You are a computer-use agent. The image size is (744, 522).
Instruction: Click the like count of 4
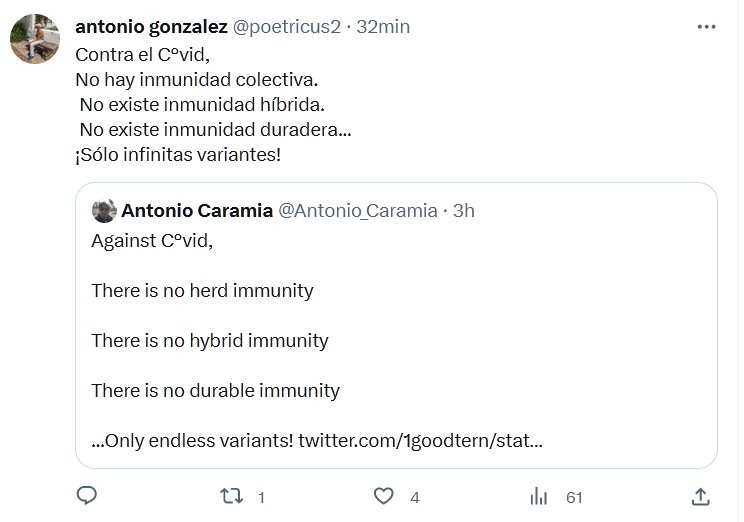pos(414,497)
